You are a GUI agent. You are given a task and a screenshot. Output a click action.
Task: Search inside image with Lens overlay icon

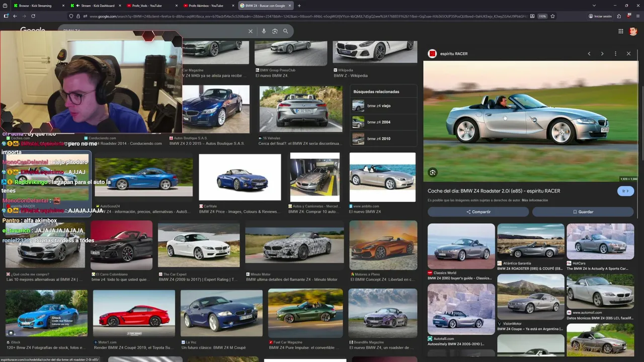pos(432,172)
